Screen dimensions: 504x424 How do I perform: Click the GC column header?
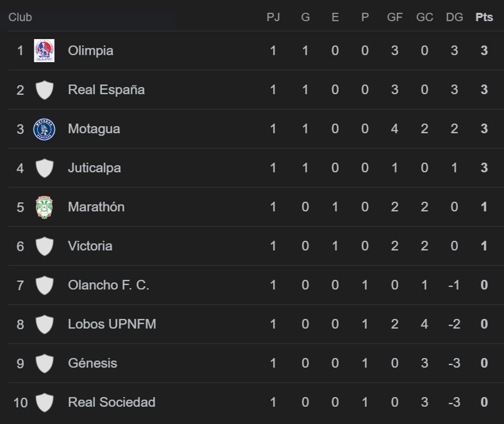424,17
